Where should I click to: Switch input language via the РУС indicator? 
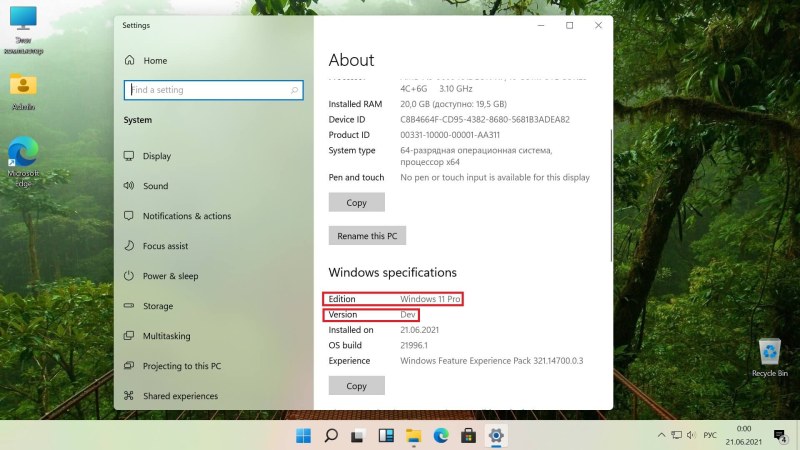coord(710,435)
